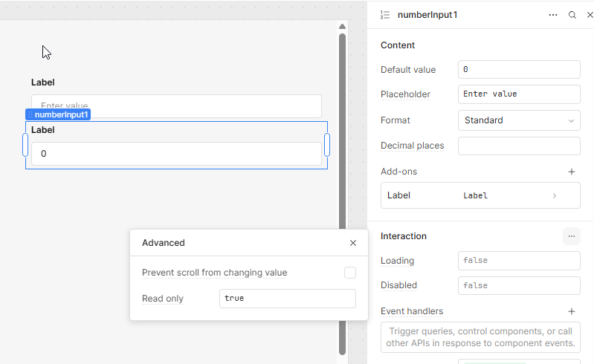Screen dimensions: 594x364
Task: Grab the numberInput1 drag handle tag
Action: 58,114
